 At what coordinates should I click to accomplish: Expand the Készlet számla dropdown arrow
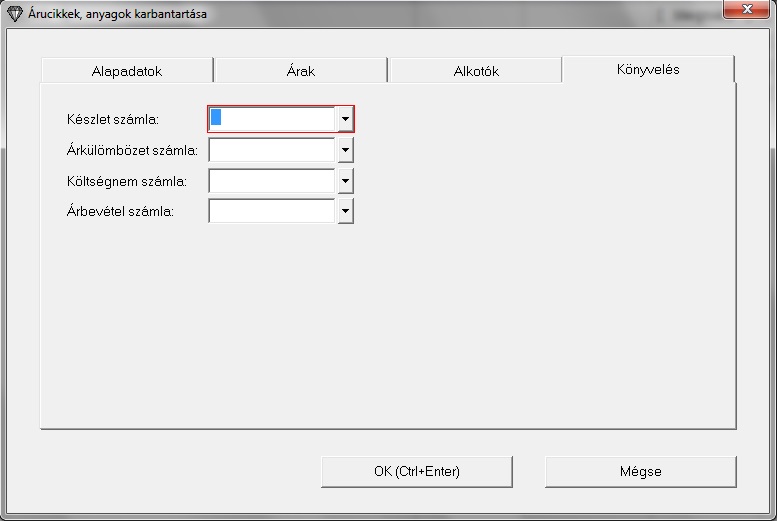(345, 119)
